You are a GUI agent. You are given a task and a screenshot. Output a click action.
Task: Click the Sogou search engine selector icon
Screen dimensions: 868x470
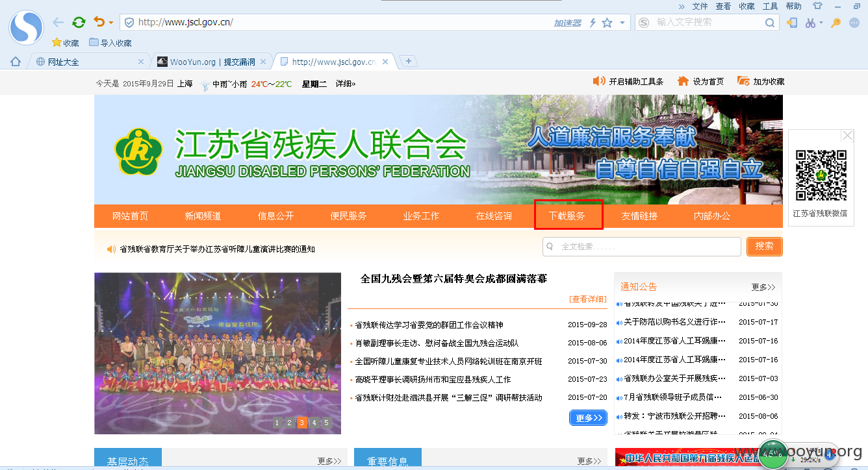coord(644,22)
